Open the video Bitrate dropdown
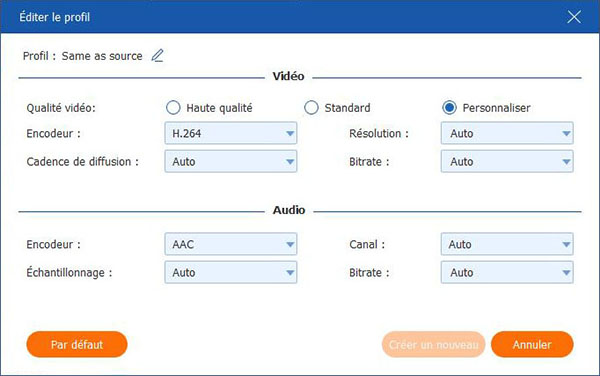Screen dimensions: 600x376 [x=507, y=161]
